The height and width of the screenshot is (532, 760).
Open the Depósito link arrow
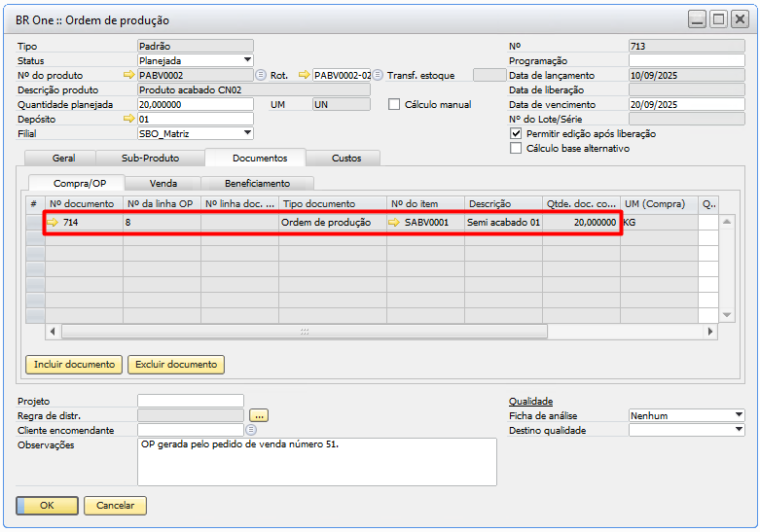point(129,119)
